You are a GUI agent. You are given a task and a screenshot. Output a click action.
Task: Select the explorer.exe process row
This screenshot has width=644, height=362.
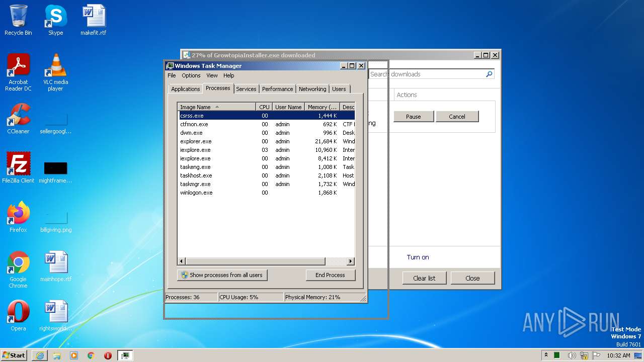point(266,141)
